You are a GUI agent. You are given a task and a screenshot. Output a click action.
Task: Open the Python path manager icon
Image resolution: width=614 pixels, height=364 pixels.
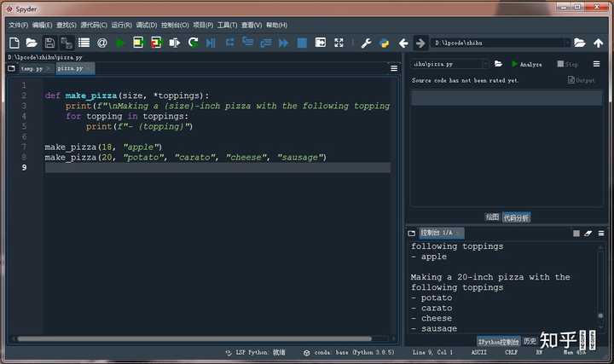pos(384,43)
